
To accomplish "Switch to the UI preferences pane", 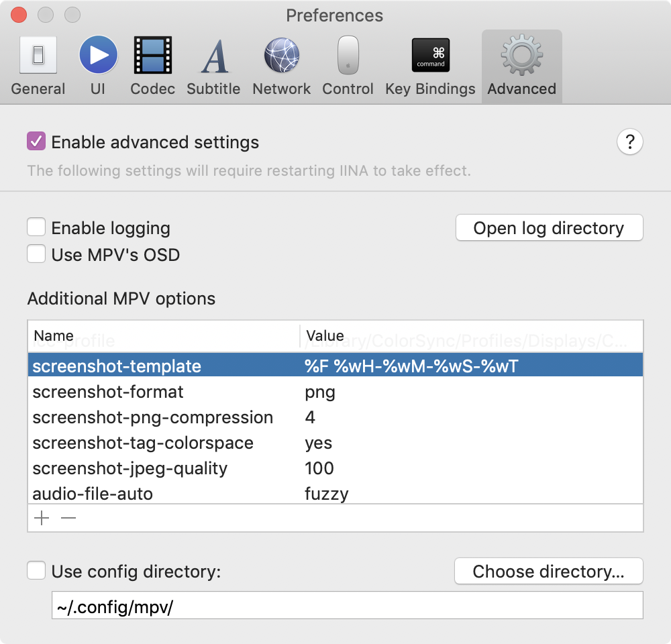I will coord(98,66).
